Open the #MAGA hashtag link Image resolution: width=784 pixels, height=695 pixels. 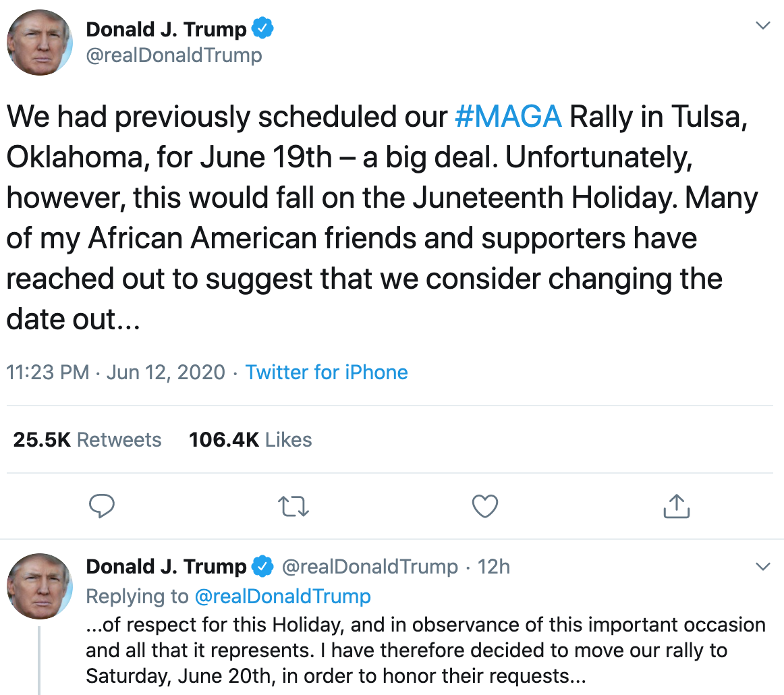click(508, 117)
